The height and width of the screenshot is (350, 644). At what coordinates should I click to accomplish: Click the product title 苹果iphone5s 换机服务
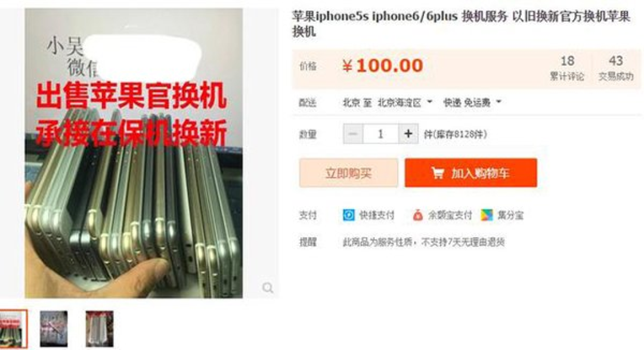[461, 24]
